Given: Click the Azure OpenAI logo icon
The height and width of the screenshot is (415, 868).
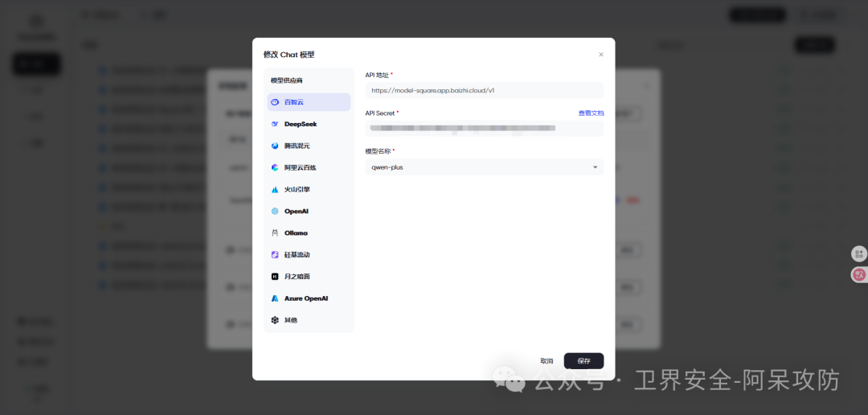Looking at the screenshot, I should point(275,298).
